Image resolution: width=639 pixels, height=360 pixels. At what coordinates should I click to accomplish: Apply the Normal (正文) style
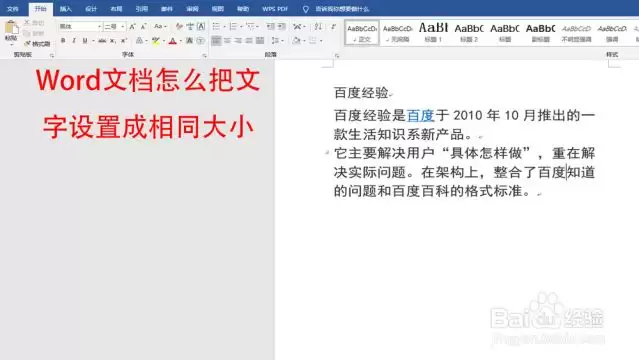(x=362, y=33)
